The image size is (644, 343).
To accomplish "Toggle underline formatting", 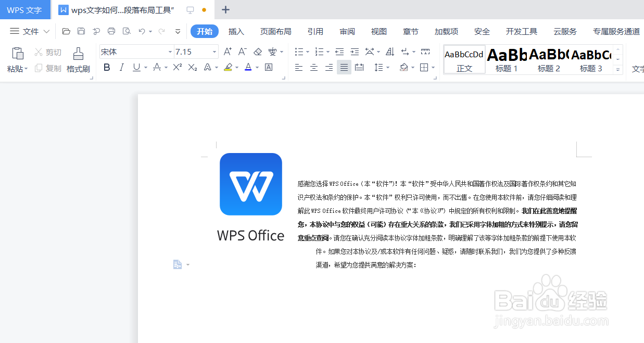I will pyautogui.click(x=136, y=67).
